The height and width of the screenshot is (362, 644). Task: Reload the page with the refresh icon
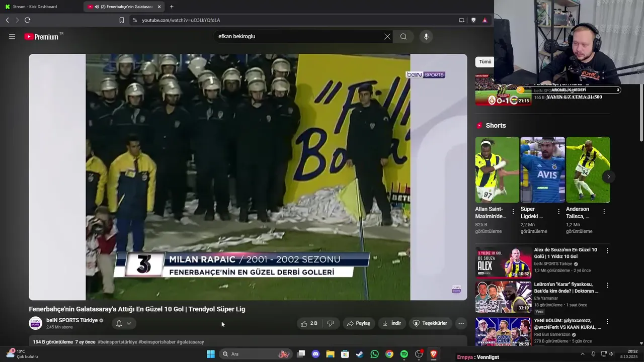pyautogui.click(x=27, y=20)
